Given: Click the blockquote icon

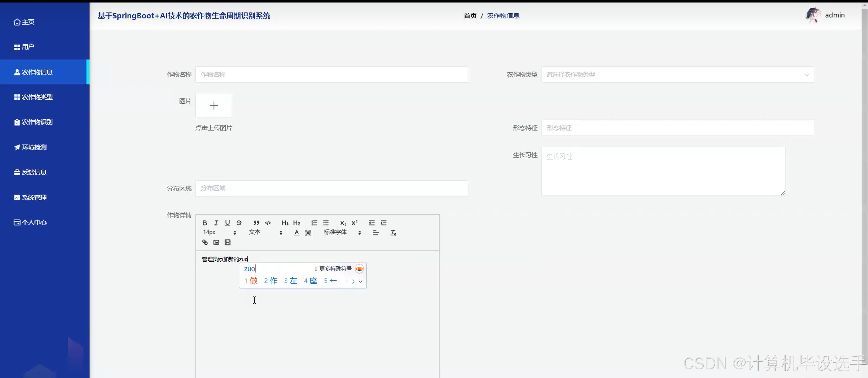Looking at the screenshot, I should click(x=256, y=223).
